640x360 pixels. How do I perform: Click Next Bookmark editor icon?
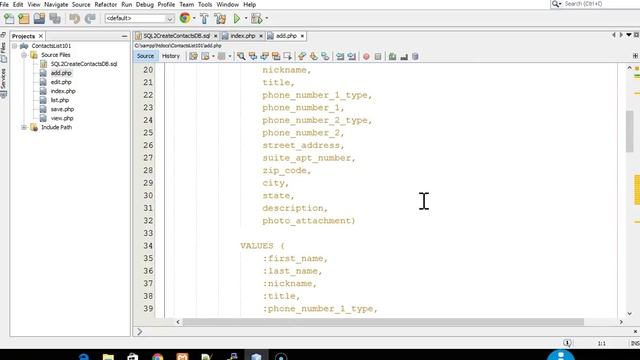point(313,56)
